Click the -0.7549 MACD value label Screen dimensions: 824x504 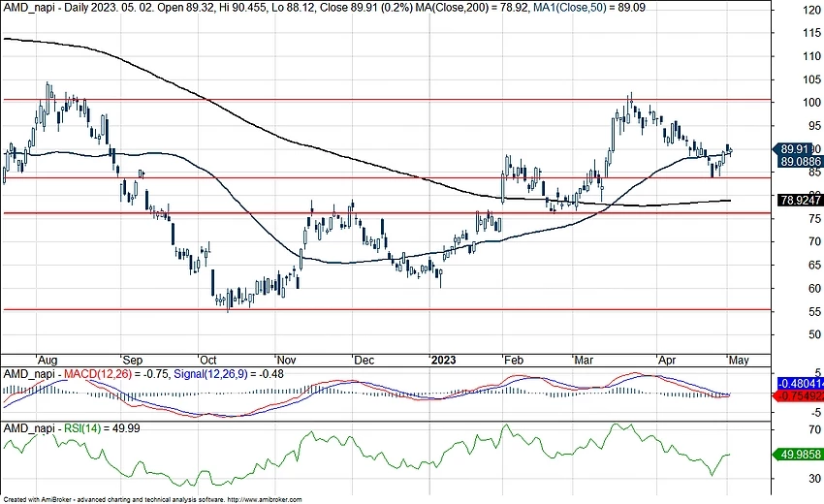click(x=798, y=395)
